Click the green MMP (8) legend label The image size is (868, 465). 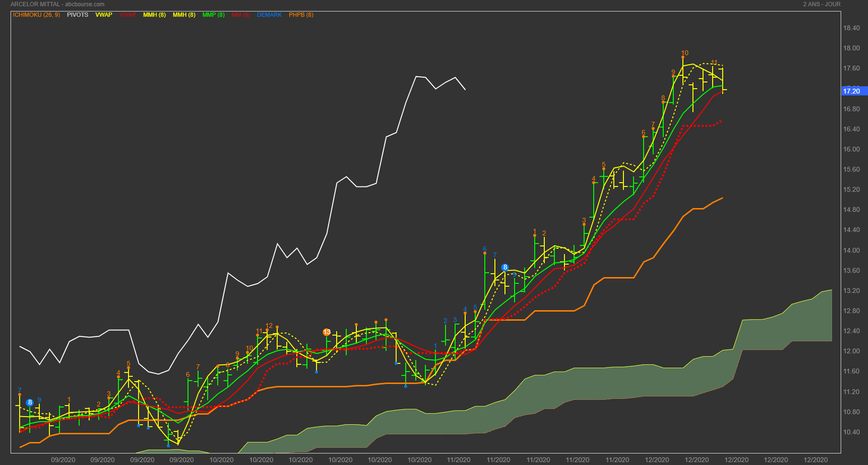click(213, 15)
